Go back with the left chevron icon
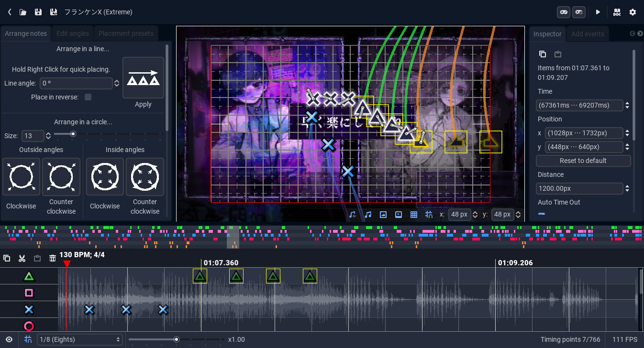 click(x=9, y=12)
